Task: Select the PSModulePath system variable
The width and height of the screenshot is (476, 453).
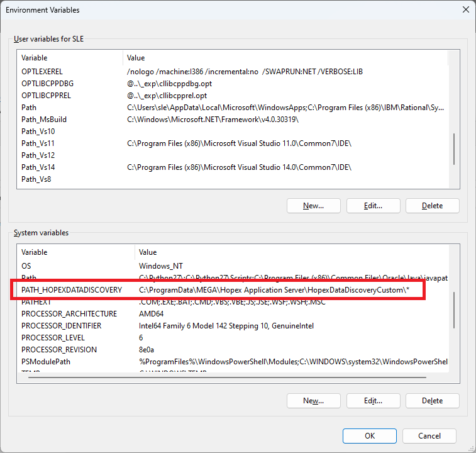Action: pos(48,362)
